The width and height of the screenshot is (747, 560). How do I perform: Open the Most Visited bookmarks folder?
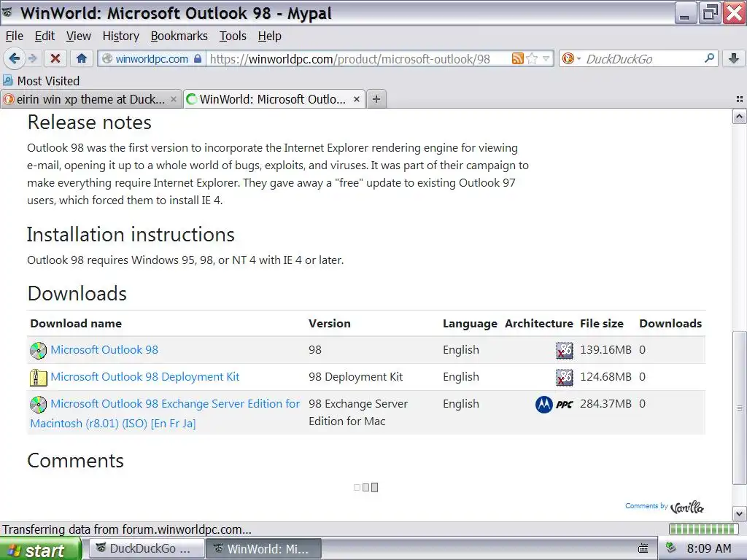pos(41,81)
